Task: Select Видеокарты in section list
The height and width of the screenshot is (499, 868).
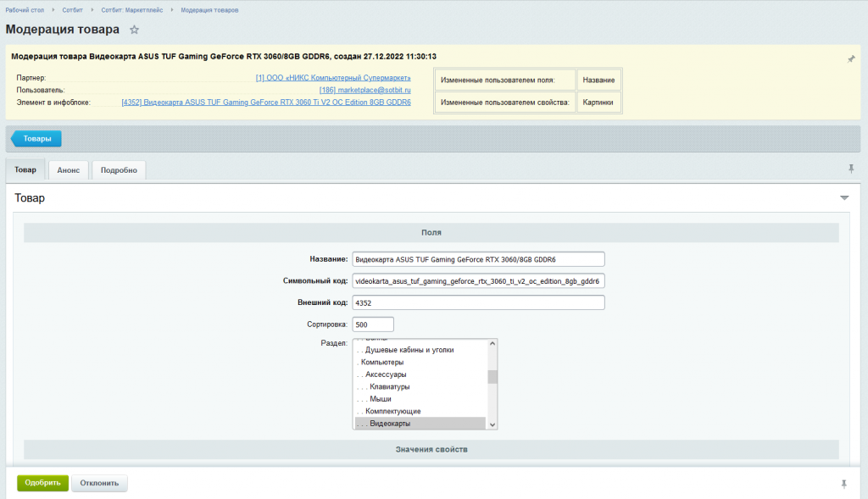Action: tap(420, 424)
